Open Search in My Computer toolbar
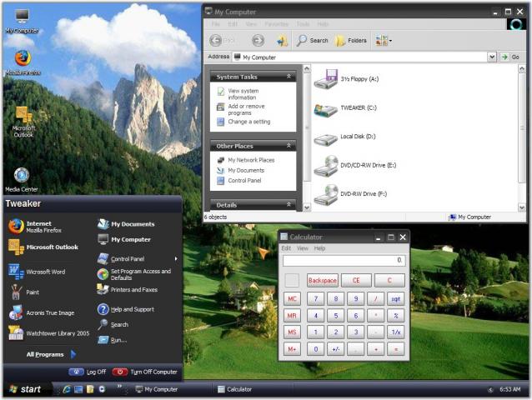The image size is (532, 400). (312, 40)
